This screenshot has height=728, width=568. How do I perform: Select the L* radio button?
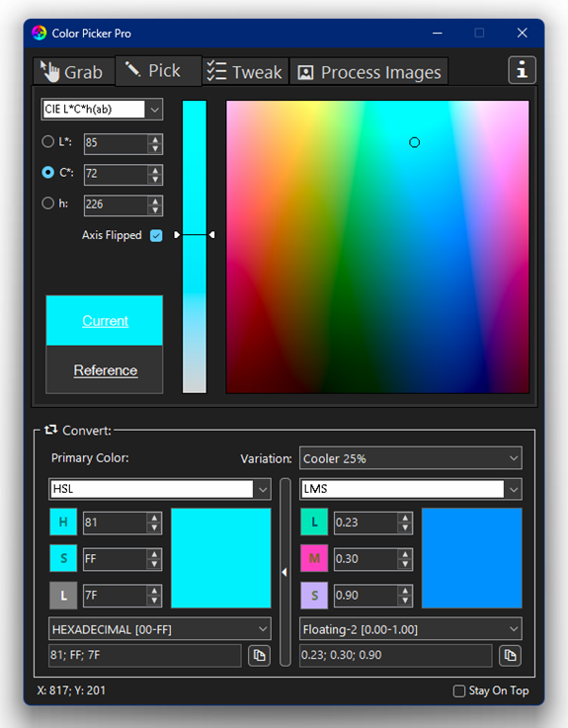(47, 141)
